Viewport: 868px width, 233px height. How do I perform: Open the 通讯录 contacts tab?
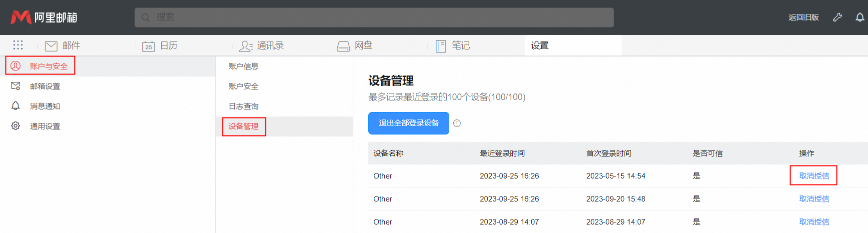[262, 46]
